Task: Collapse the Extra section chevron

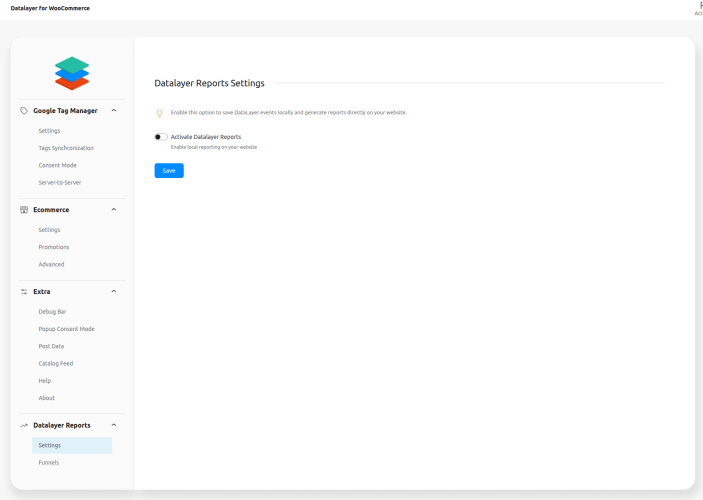Action: pyautogui.click(x=114, y=292)
